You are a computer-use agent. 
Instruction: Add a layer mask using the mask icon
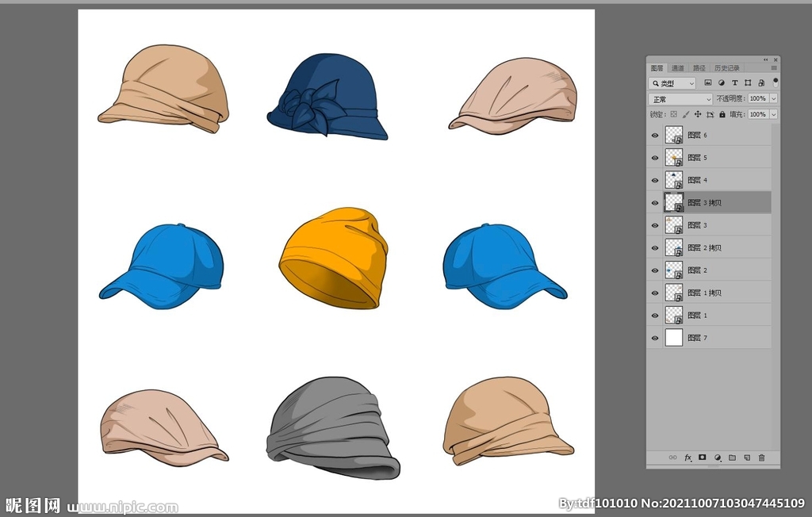click(702, 458)
